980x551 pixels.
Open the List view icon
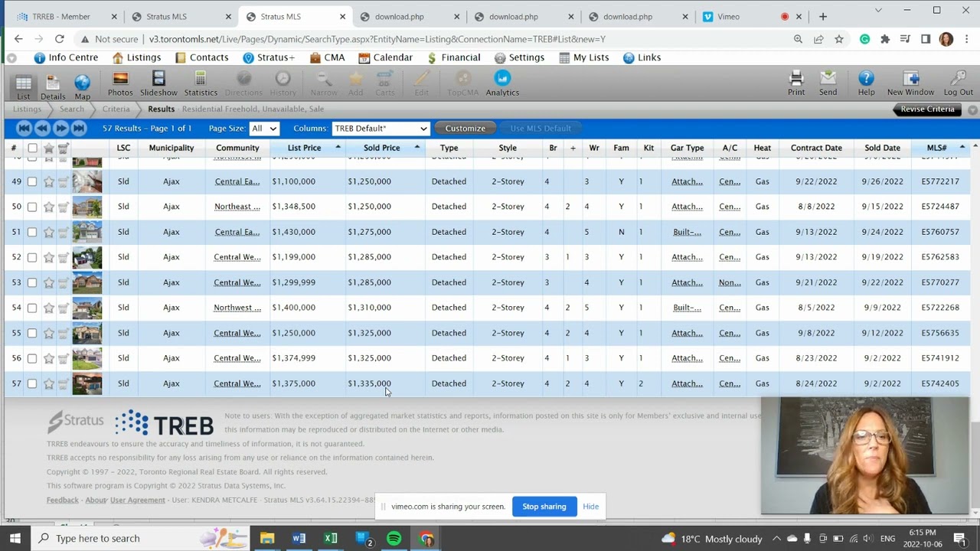click(x=23, y=85)
